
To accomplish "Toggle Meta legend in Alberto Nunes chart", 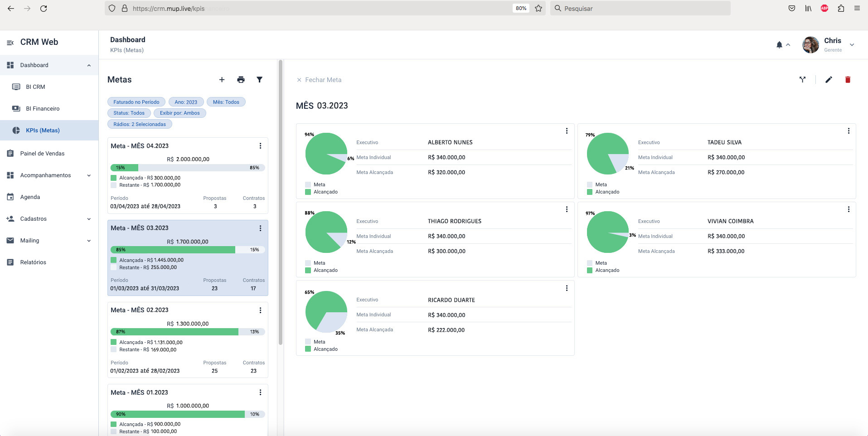I will [x=315, y=185].
